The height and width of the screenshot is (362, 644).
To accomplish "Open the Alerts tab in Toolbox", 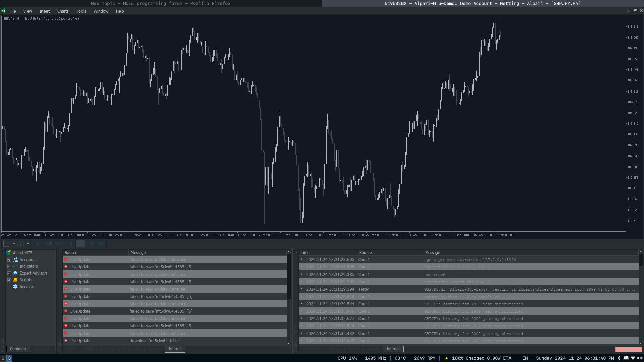I will coord(110,349).
